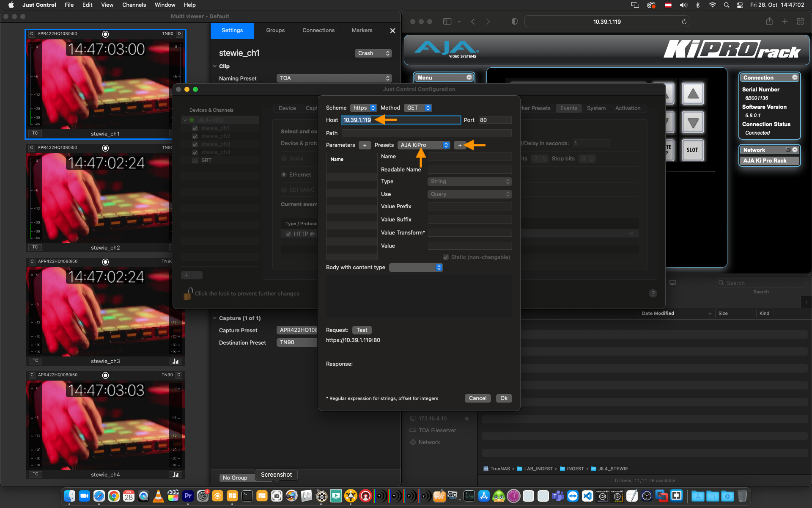
Task: Click the SLOT button on KiPro panel
Action: coord(693,150)
